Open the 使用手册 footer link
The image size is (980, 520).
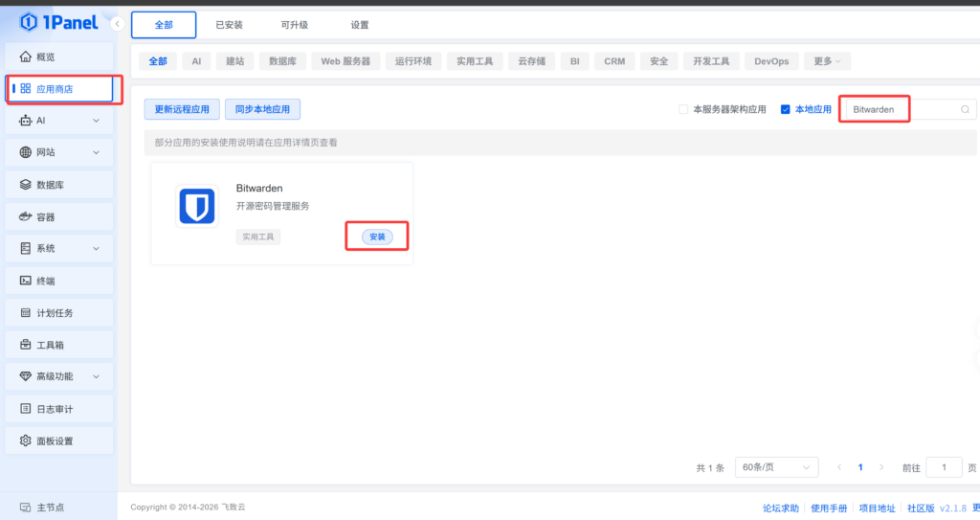coord(829,509)
